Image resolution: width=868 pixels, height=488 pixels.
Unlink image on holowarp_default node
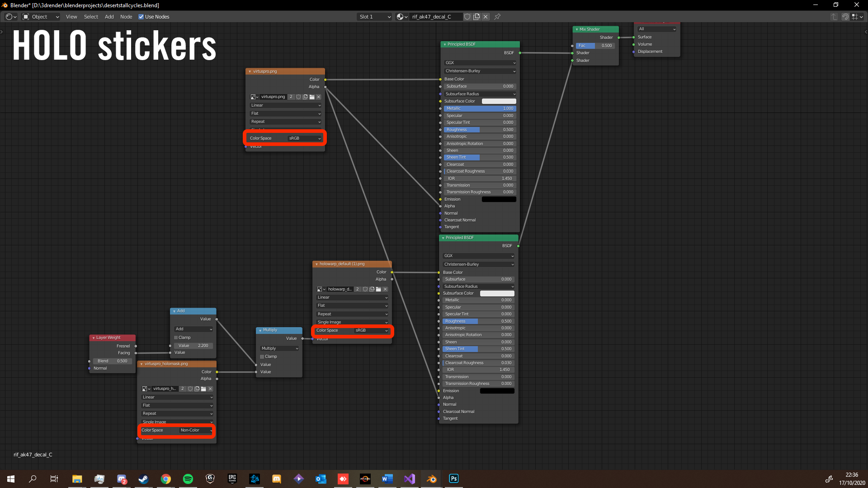tap(385, 289)
